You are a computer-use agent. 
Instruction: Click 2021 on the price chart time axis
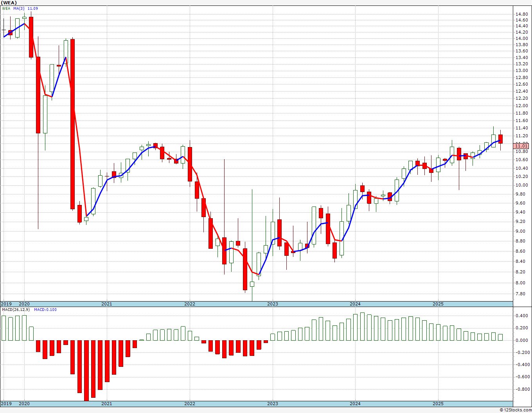107,304
